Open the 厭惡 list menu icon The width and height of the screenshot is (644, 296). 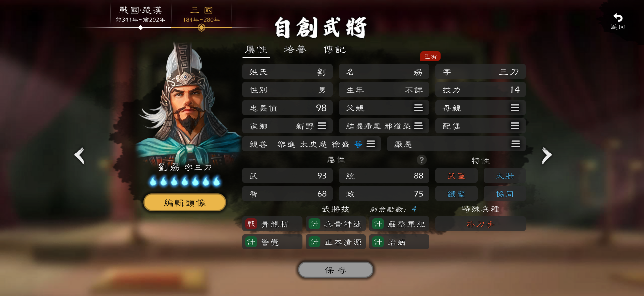point(515,144)
